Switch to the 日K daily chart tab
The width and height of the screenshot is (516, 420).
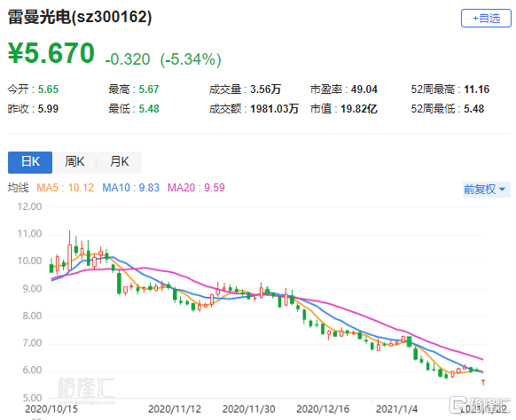coord(30,162)
